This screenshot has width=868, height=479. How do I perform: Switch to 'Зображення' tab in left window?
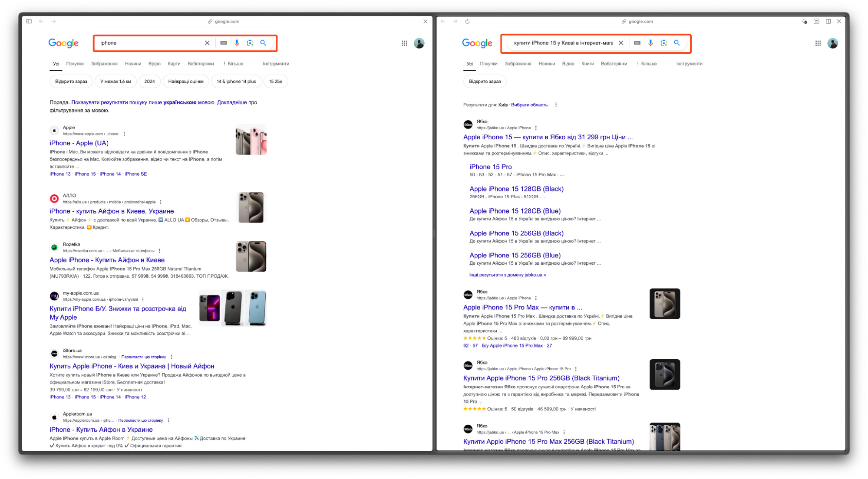tap(104, 64)
